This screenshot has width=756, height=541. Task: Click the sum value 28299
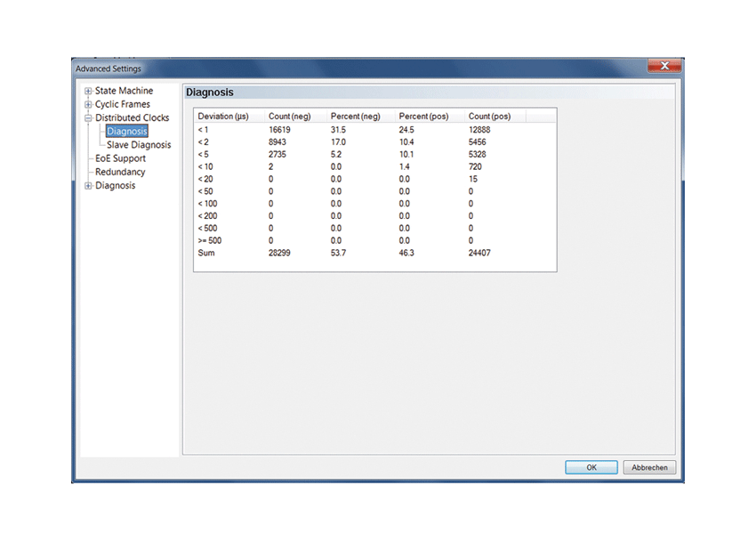pyautogui.click(x=279, y=253)
